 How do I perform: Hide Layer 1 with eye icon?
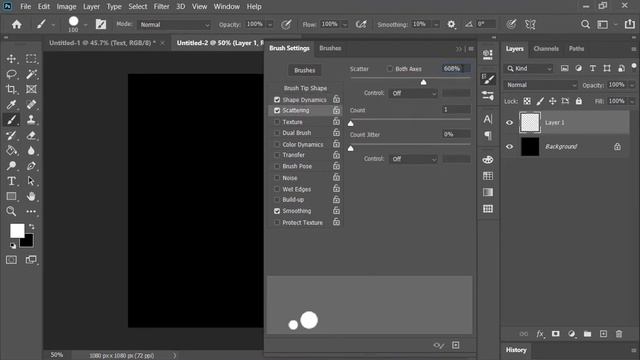(509, 122)
